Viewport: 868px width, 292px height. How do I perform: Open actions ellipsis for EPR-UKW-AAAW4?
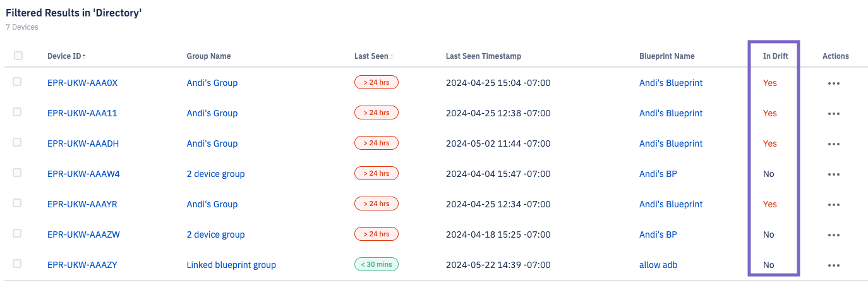coord(833,174)
